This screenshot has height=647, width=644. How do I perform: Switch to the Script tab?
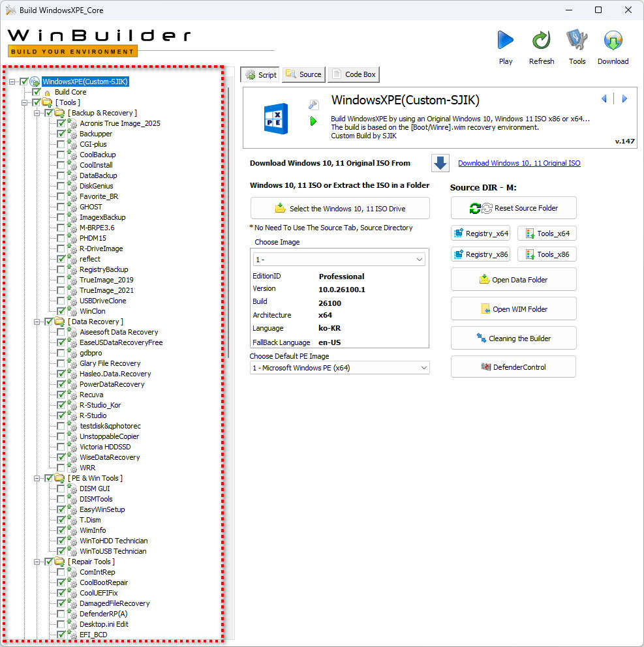[x=260, y=75]
